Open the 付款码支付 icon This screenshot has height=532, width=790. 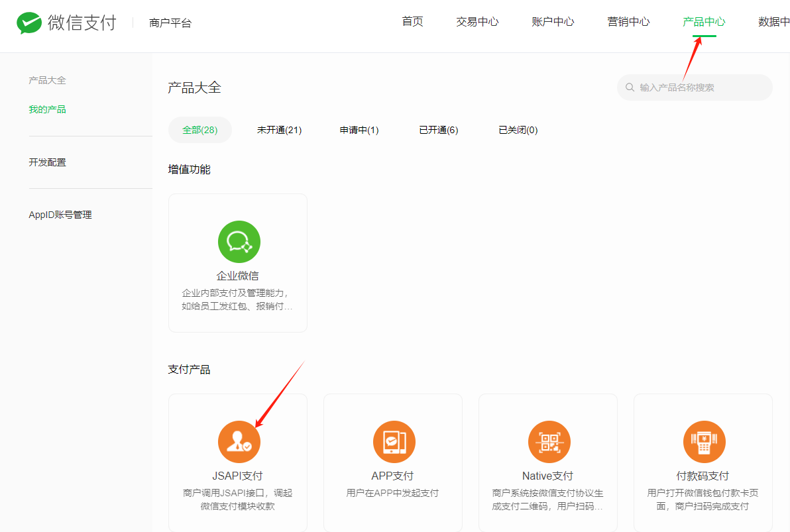tap(704, 442)
